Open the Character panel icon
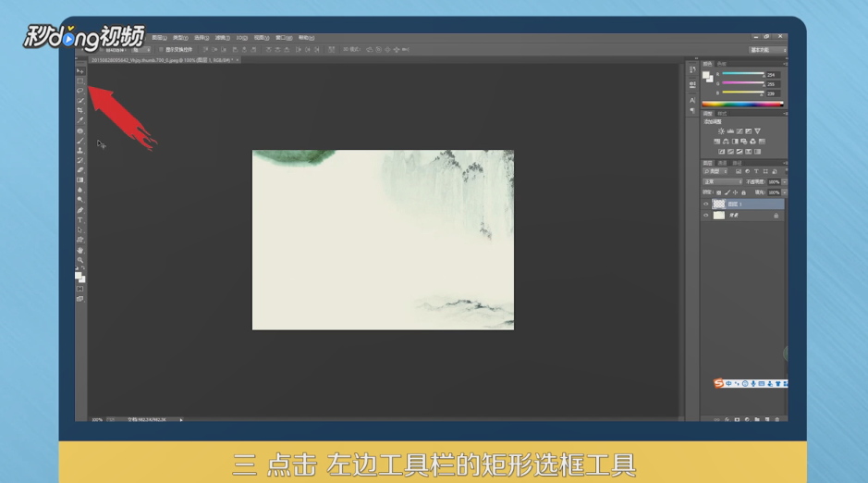868x483 pixels. click(692, 100)
